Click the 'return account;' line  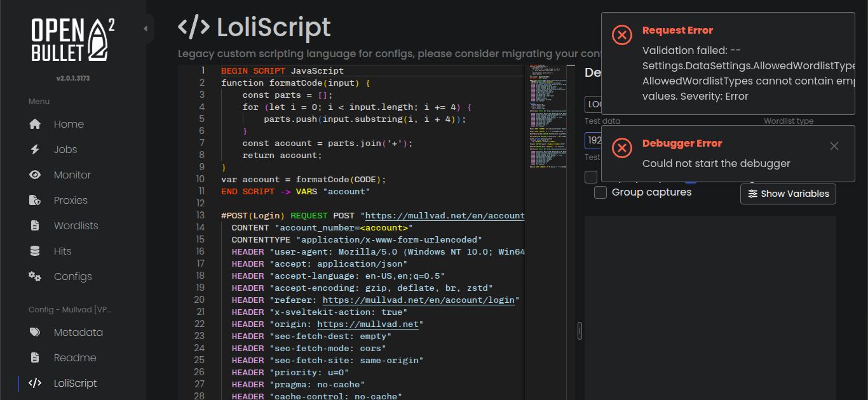pyautogui.click(x=282, y=155)
